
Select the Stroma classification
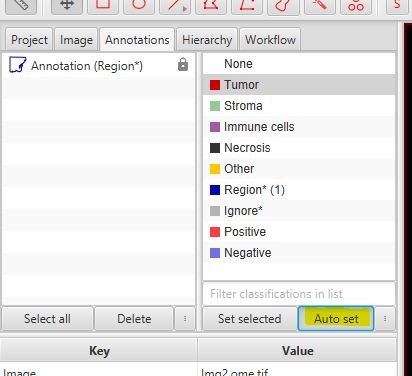pyautogui.click(x=299, y=106)
